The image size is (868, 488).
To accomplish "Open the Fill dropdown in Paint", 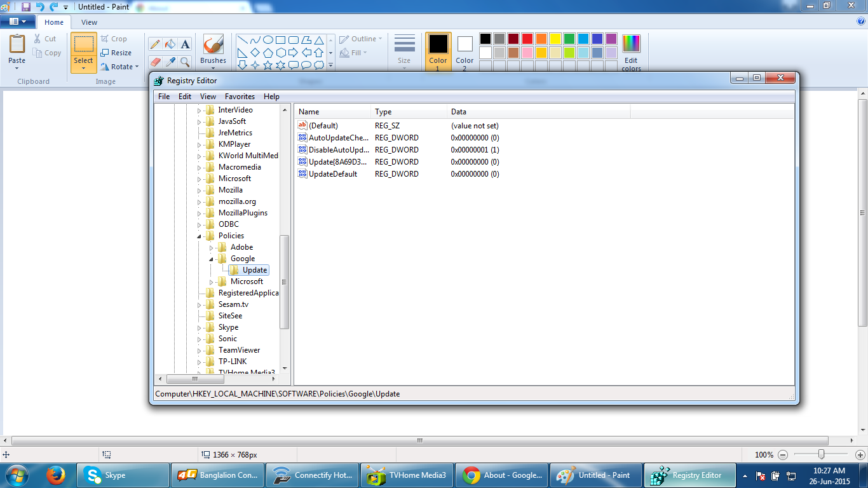I will [x=353, y=53].
